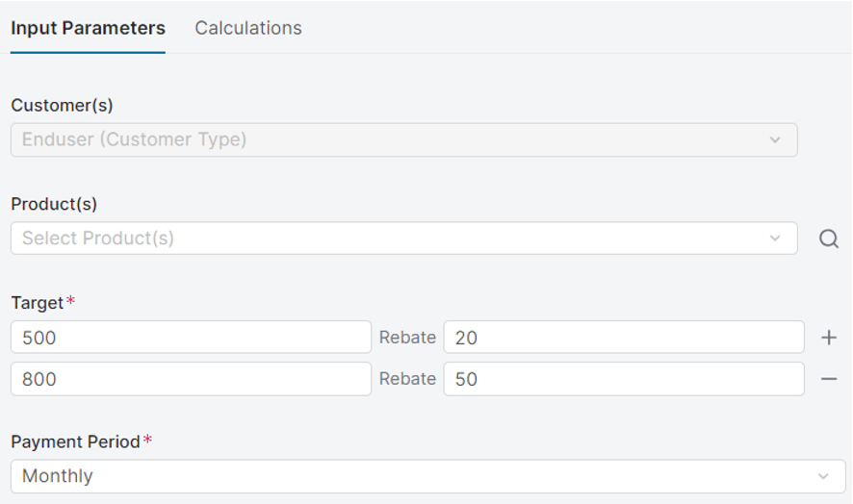This screenshot has height=504, width=853.
Task: Click the Product(s) field label
Action: (54, 204)
